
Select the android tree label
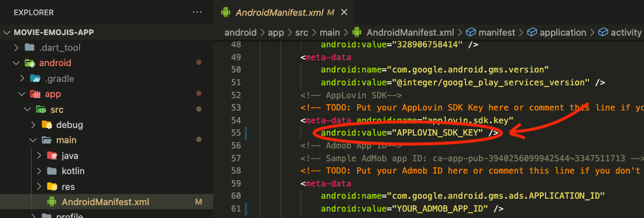pyautogui.click(x=56, y=63)
